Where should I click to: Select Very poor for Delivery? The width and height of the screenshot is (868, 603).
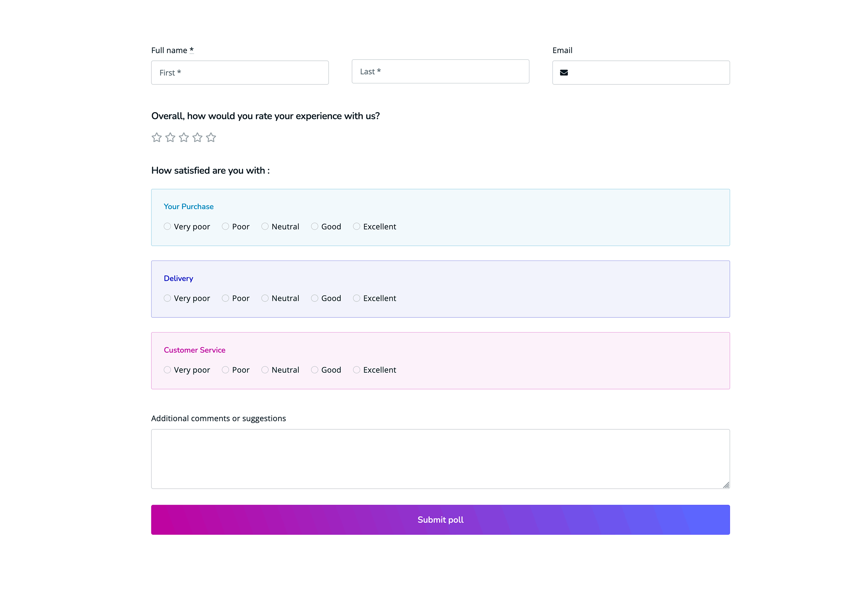[167, 298]
